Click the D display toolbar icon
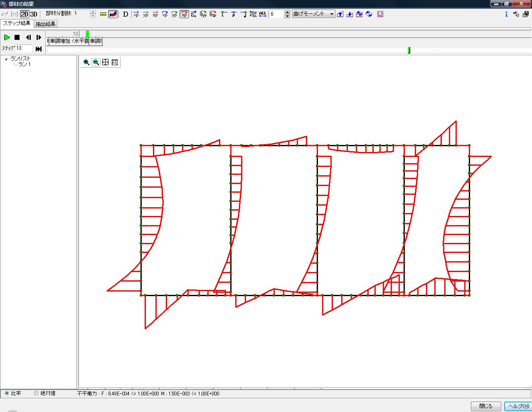This screenshot has width=532, height=412. (x=125, y=14)
